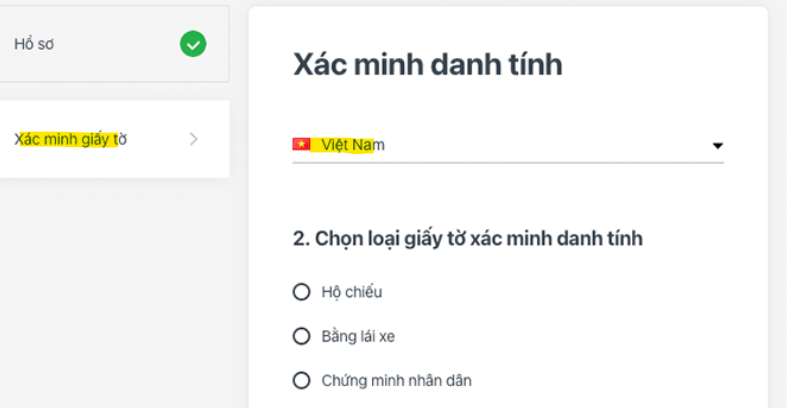Click the green checkmark beside Hồ sơ
The image size is (787, 408).
click(193, 44)
